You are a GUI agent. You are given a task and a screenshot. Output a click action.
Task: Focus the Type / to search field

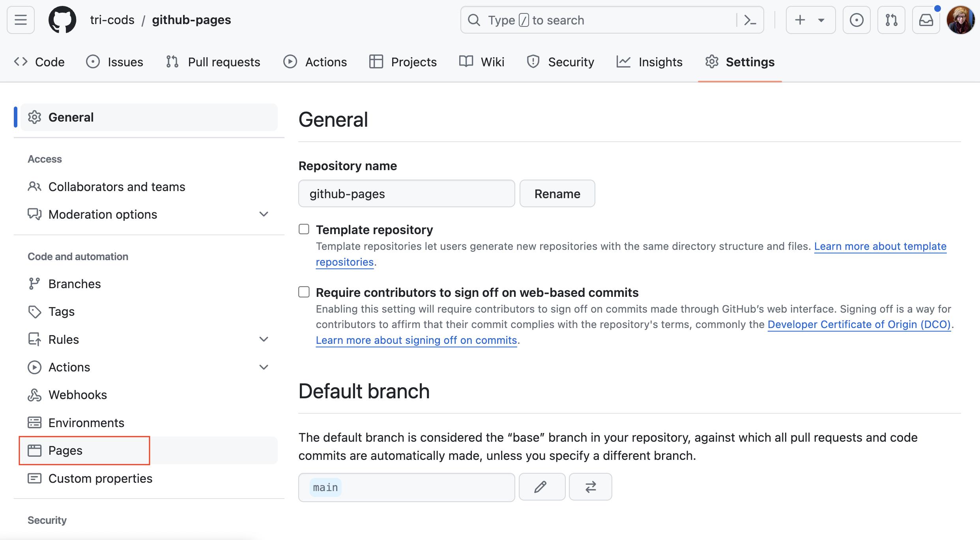[x=612, y=20]
